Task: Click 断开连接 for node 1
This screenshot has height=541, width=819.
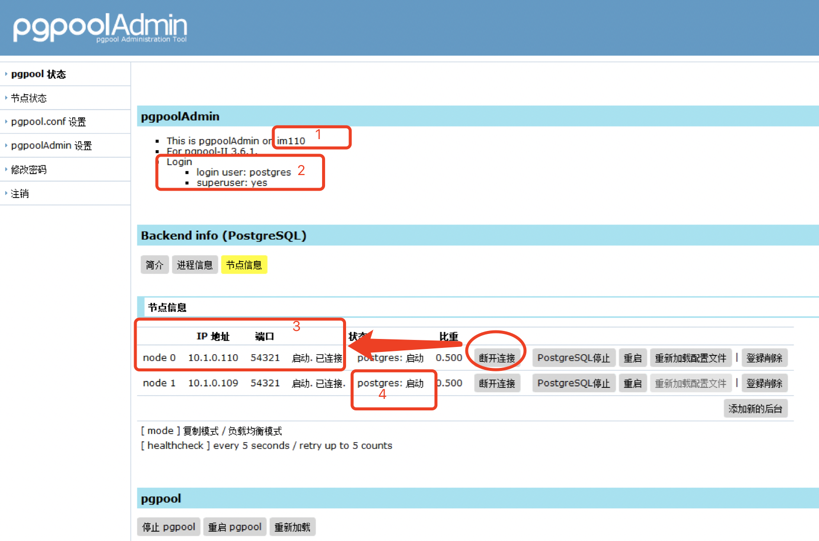Action: point(497,383)
